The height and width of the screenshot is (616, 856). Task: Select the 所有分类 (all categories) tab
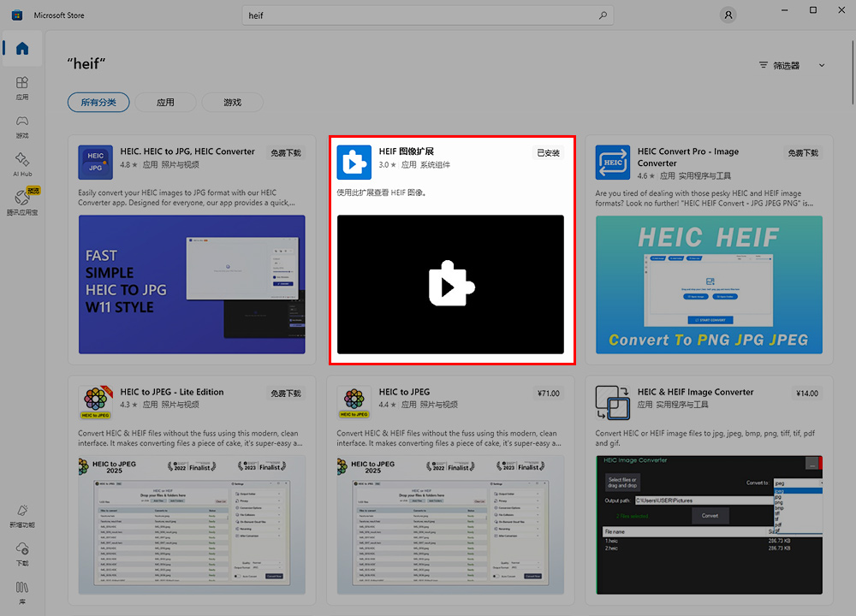coord(98,103)
